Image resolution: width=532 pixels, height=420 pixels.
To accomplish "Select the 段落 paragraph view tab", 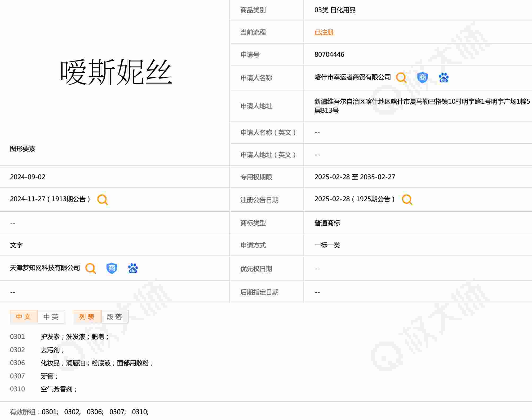I will pyautogui.click(x=114, y=317).
